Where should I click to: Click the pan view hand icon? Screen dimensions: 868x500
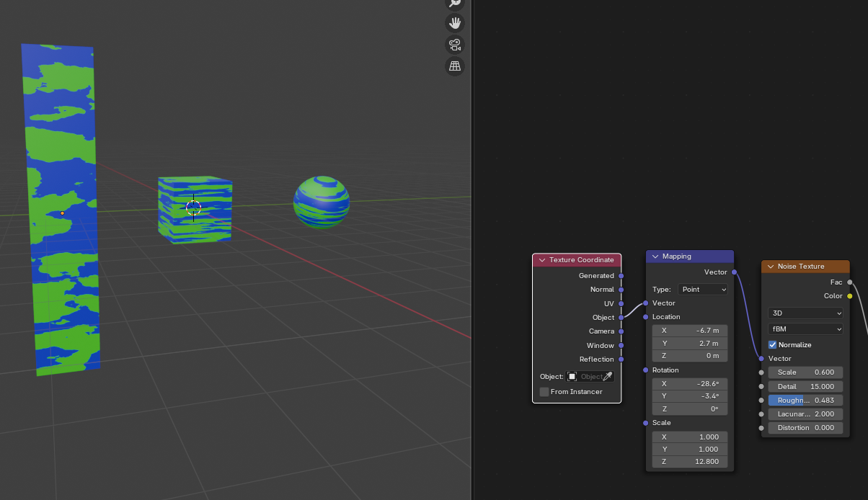tap(455, 23)
